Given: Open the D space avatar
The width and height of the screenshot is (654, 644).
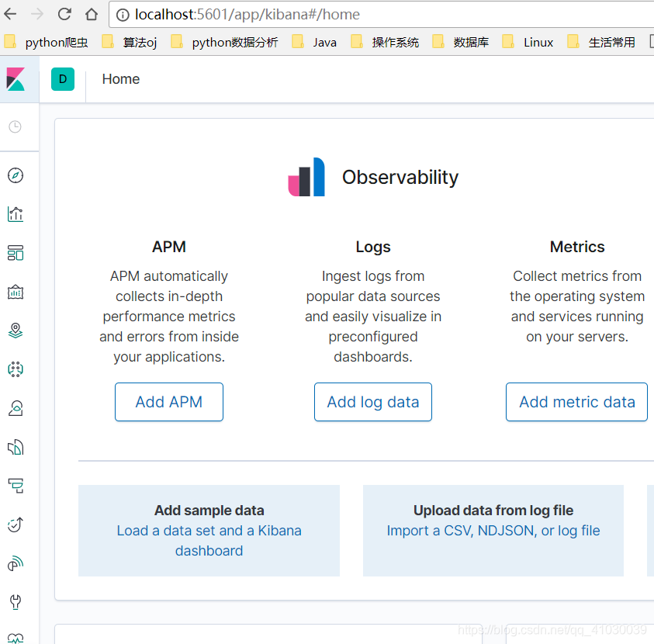Looking at the screenshot, I should pos(63,79).
